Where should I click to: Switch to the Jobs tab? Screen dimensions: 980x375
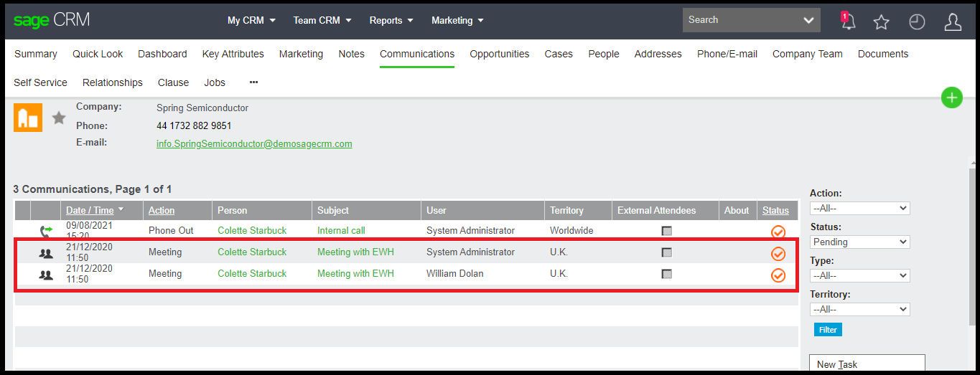pyautogui.click(x=215, y=82)
